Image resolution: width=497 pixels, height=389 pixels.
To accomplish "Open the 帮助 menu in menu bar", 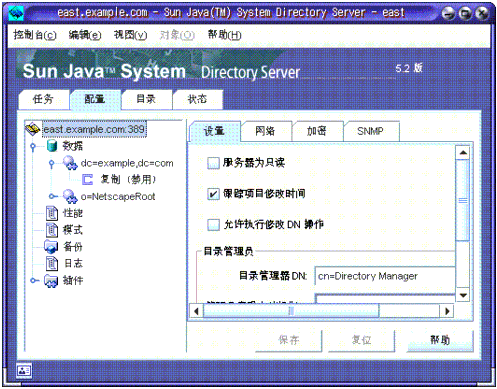I will (224, 34).
